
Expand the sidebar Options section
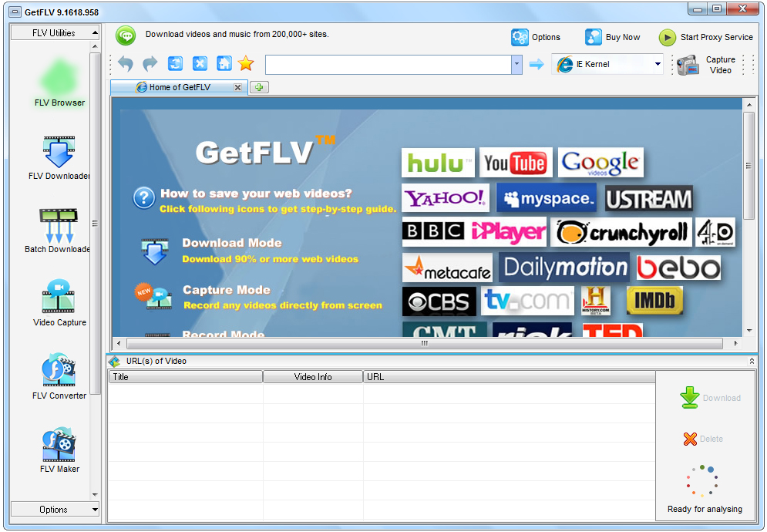point(55,510)
